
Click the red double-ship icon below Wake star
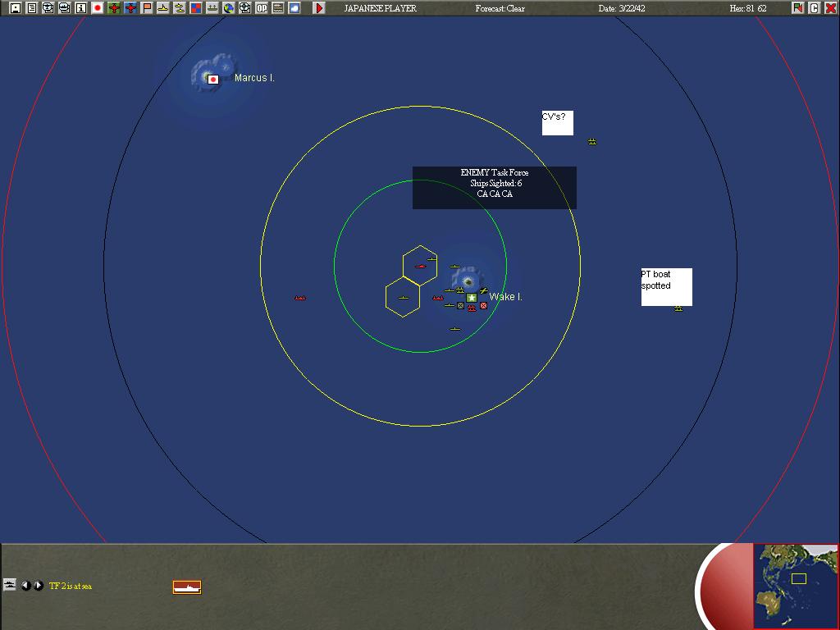coord(472,308)
